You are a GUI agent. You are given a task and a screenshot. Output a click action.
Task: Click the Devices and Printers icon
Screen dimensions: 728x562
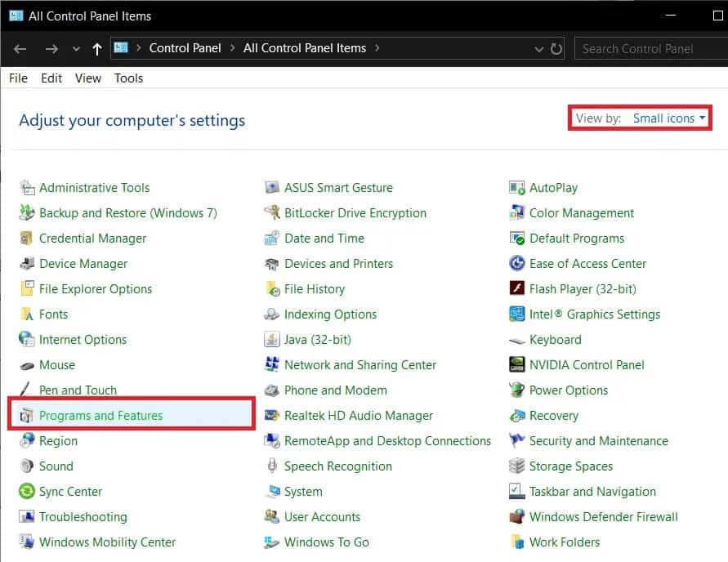point(271,264)
